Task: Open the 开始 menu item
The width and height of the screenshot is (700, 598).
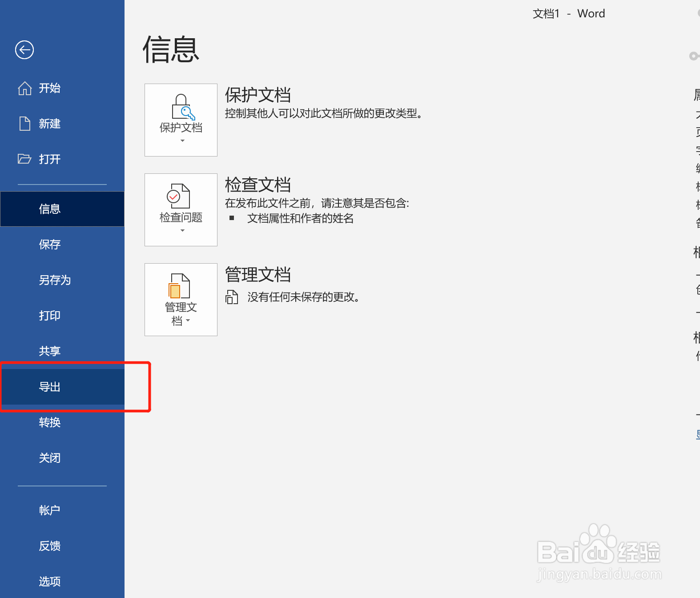Action: [62, 88]
